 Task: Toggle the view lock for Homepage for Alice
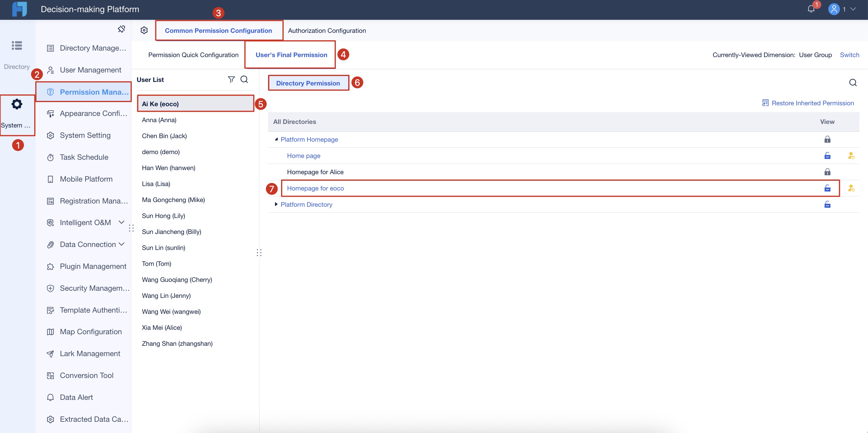pos(827,172)
